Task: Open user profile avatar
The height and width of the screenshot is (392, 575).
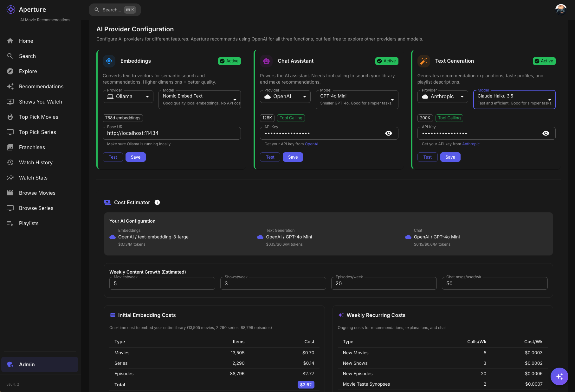Action: pyautogui.click(x=560, y=10)
